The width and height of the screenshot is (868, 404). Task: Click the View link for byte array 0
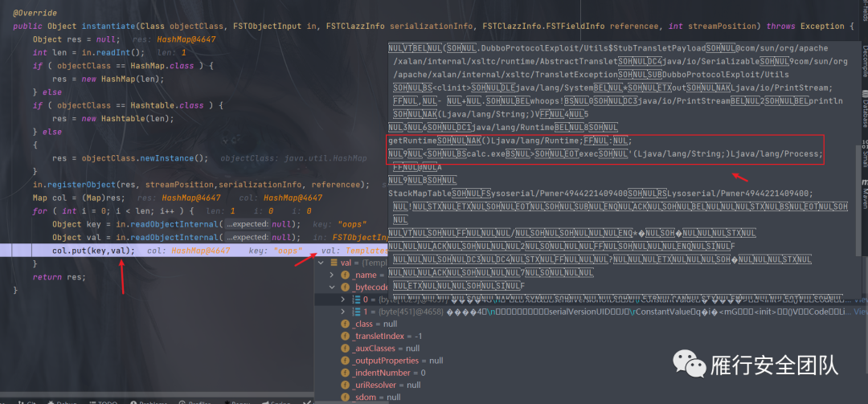(861, 300)
